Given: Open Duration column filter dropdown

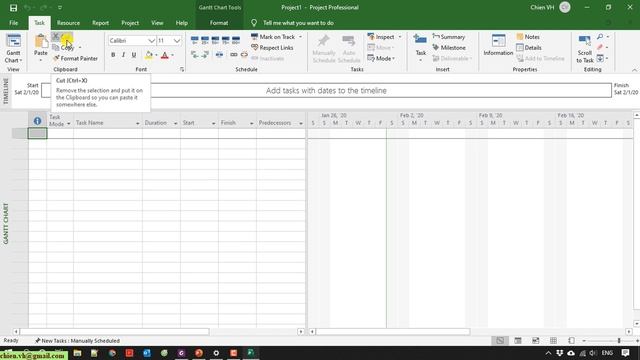Looking at the screenshot, I should [x=176, y=123].
